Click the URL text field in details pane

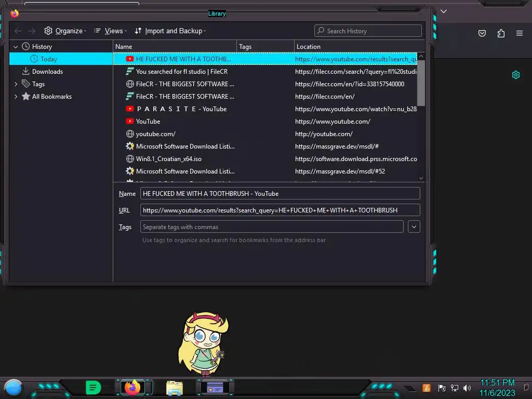280,210
